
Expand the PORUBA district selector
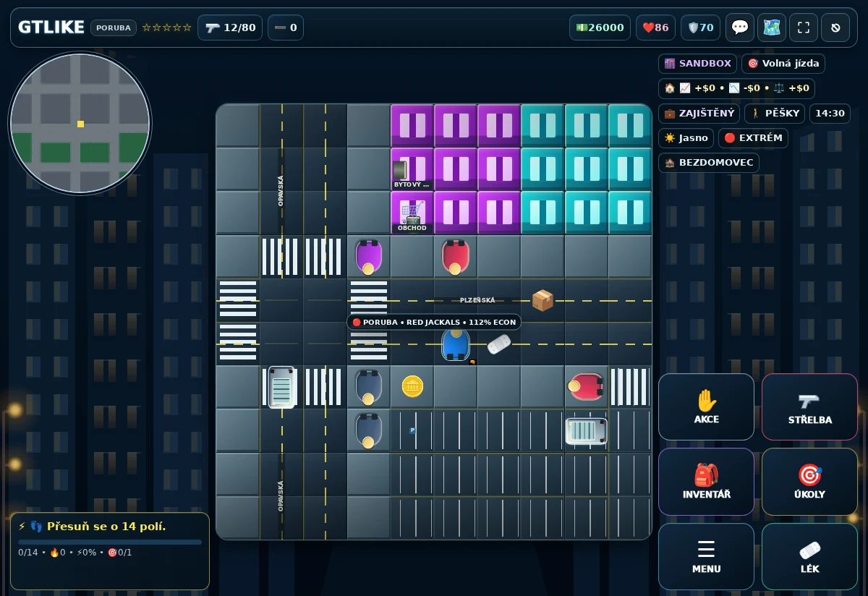[114, 27]
